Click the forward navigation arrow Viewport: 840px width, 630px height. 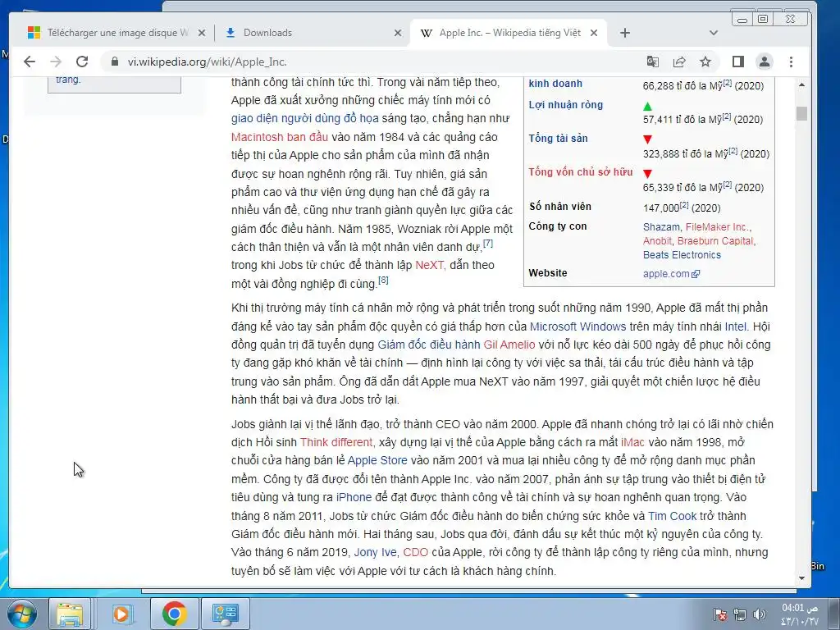(56, 62)
